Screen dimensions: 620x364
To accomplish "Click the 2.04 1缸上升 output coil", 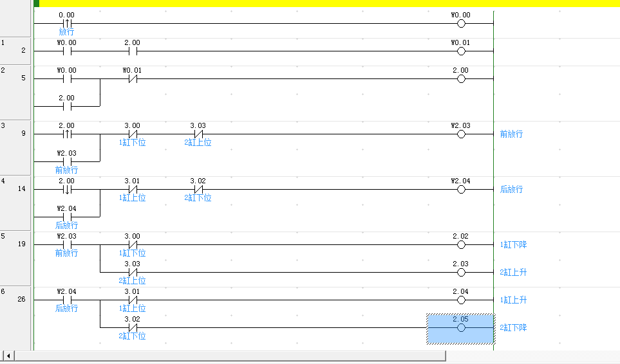I will click(460, 300).
